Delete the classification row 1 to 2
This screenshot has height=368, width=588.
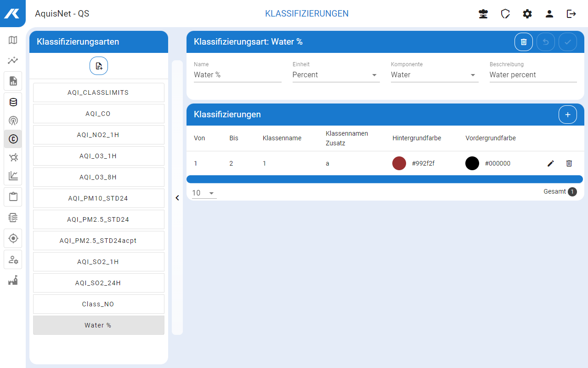click(569, 163)
